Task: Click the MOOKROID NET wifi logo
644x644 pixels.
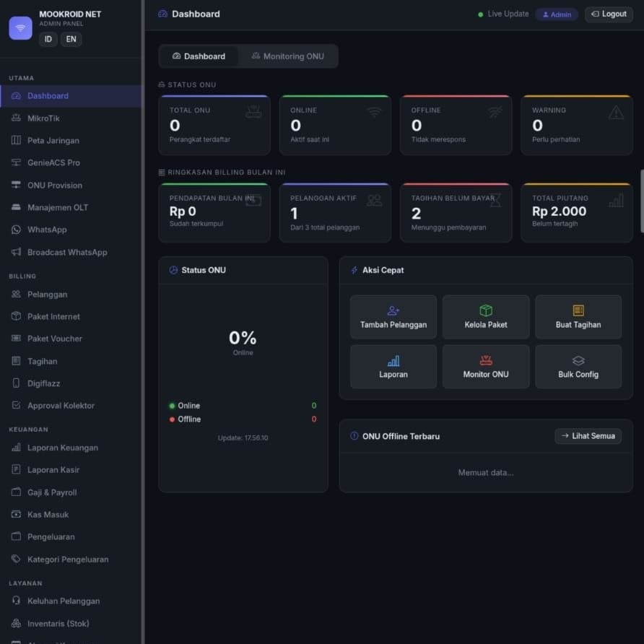Action: pyautogui.click(x=20, y=28)
